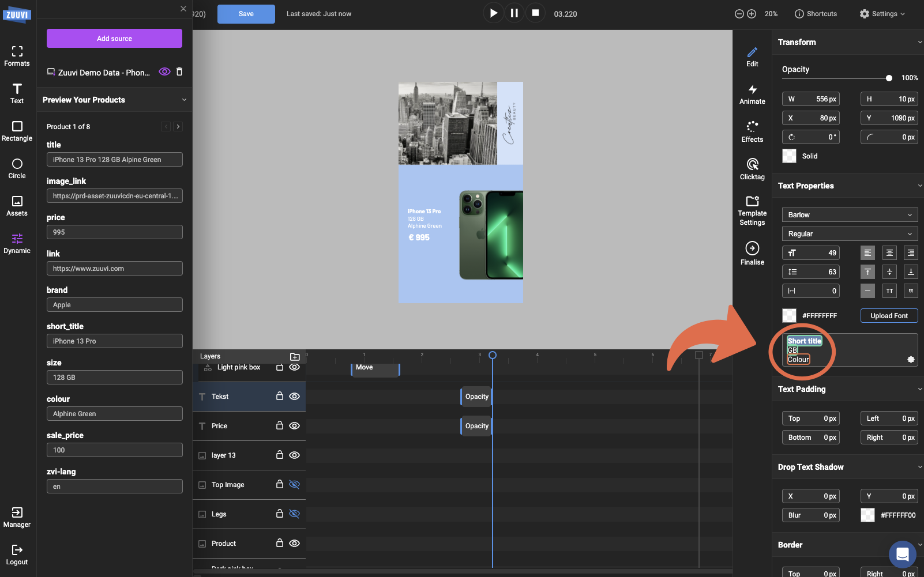Click the text color swatch showing #FFFFFFFF
The width and height of the screenshot is (924, 577).
coord(788,315)
